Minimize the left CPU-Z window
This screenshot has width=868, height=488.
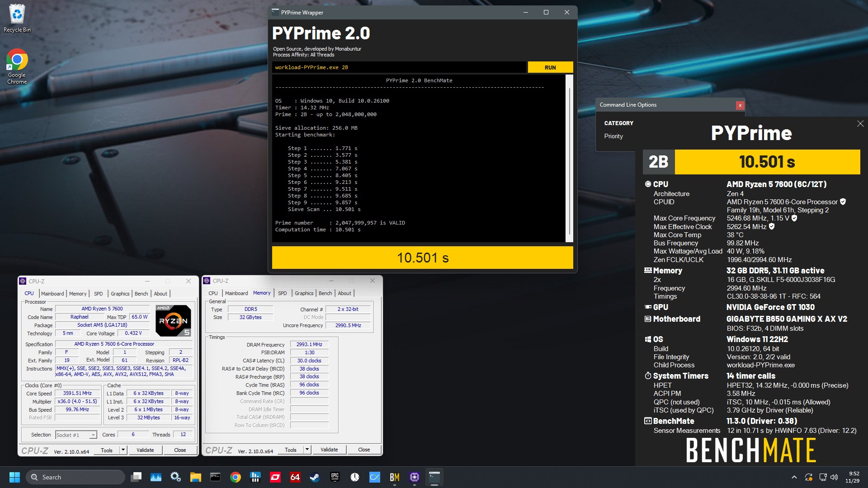147,281
